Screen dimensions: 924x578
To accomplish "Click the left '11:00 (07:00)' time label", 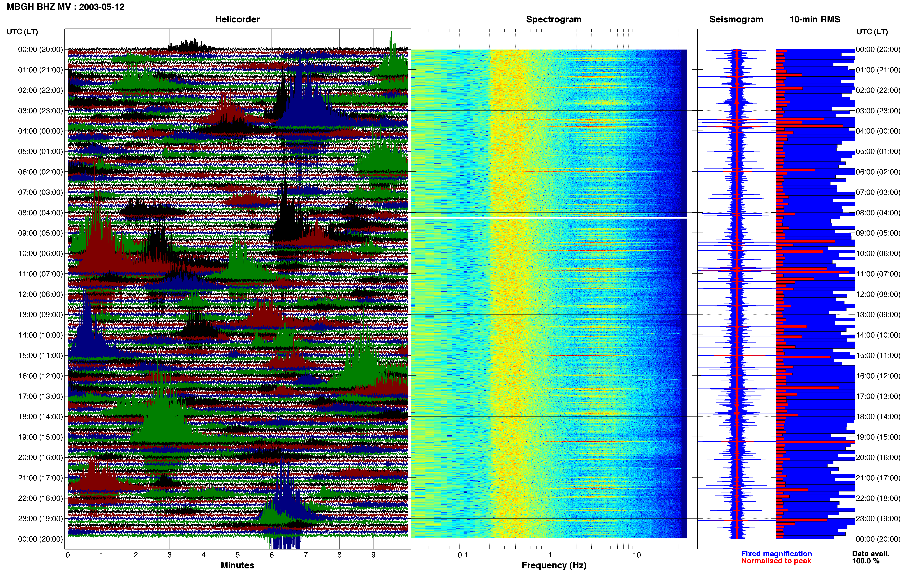I will (x=40, y=274).
